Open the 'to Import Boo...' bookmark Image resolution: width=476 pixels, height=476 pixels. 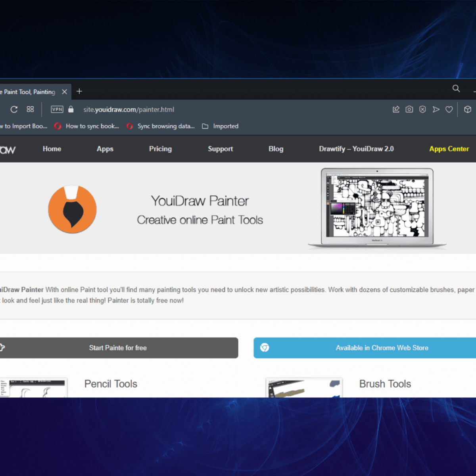click(24, 126)
